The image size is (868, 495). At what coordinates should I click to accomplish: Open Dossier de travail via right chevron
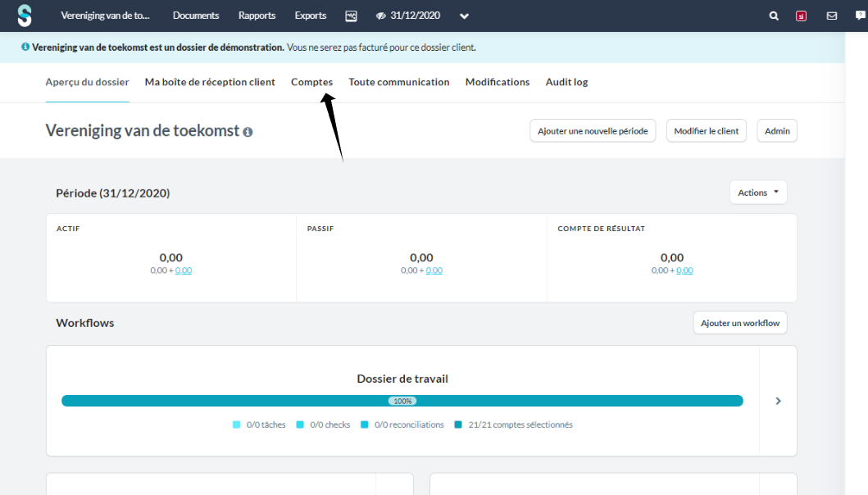779,401
